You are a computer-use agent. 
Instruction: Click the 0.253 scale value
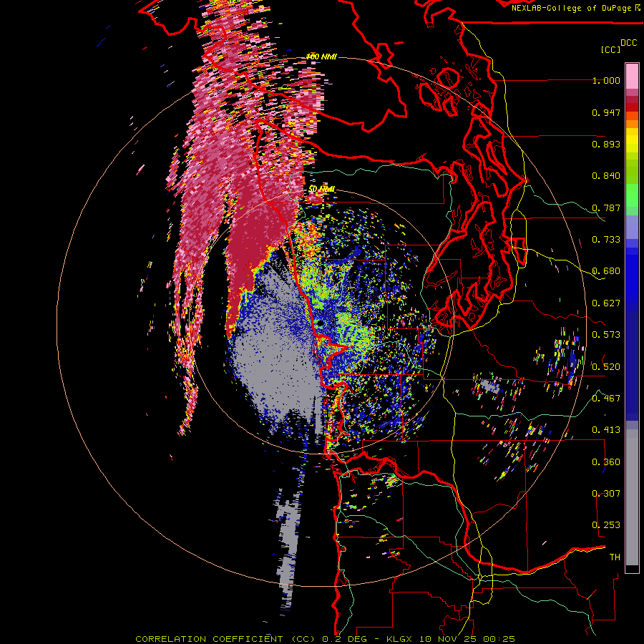(606, 525)
